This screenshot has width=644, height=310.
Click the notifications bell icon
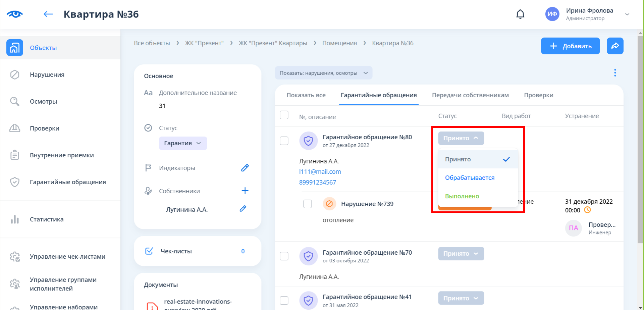(520, 14)
